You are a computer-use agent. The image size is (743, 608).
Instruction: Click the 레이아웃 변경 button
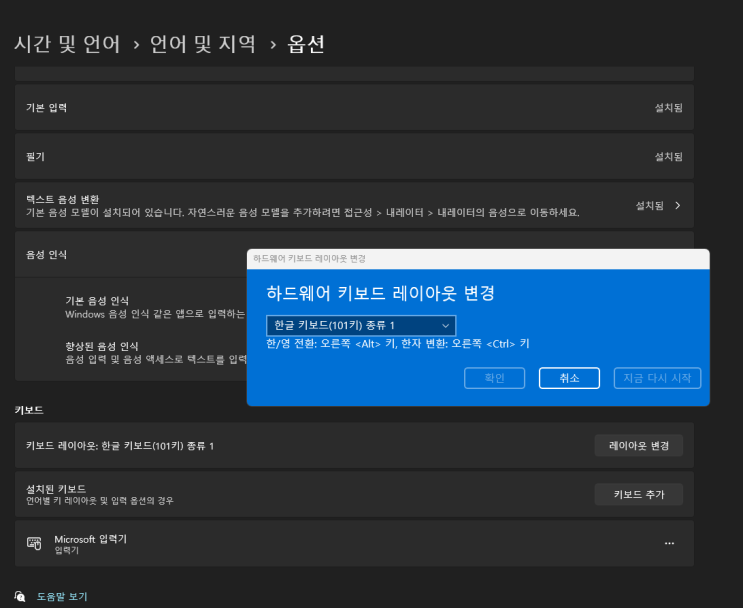[638, 445]
